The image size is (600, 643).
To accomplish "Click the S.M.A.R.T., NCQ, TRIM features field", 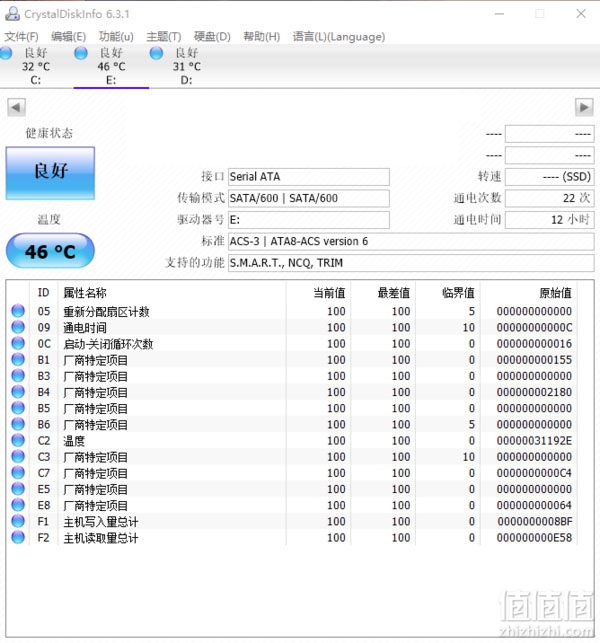I will coord(411,263).
